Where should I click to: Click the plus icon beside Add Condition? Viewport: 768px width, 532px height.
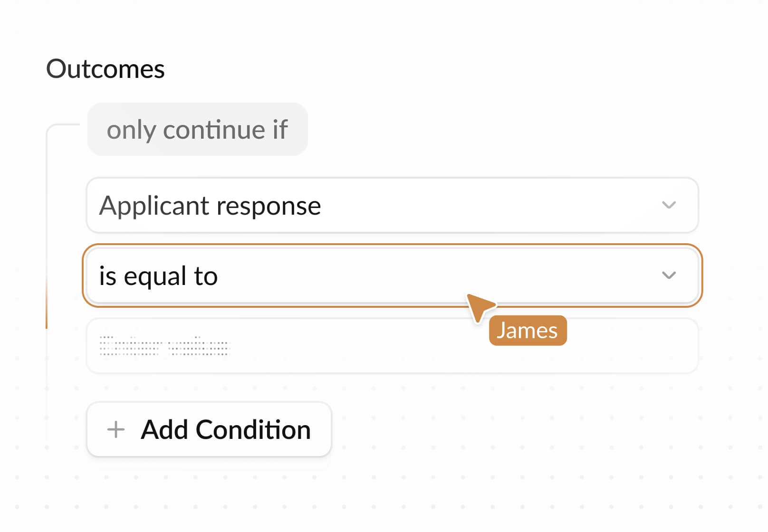[x=116, y=429]
